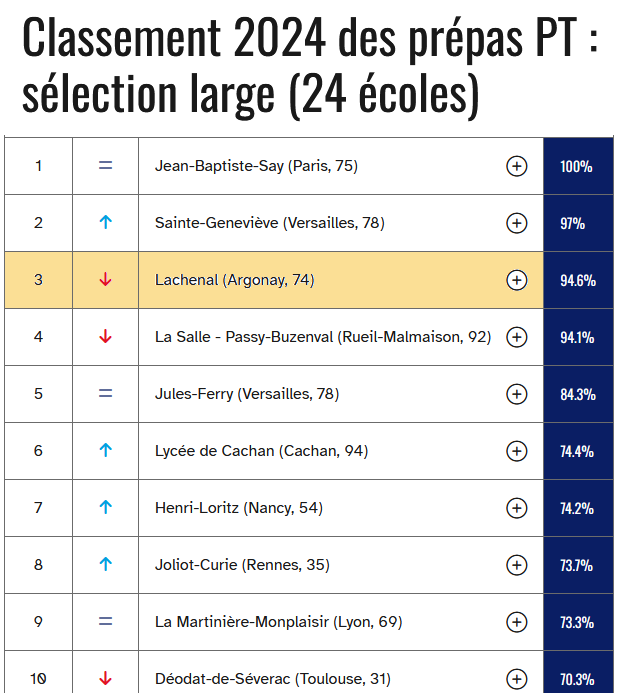Click the red down arrow for Lachenal
The height and width of the screenshot is (693, 617).
coord(105,279)
